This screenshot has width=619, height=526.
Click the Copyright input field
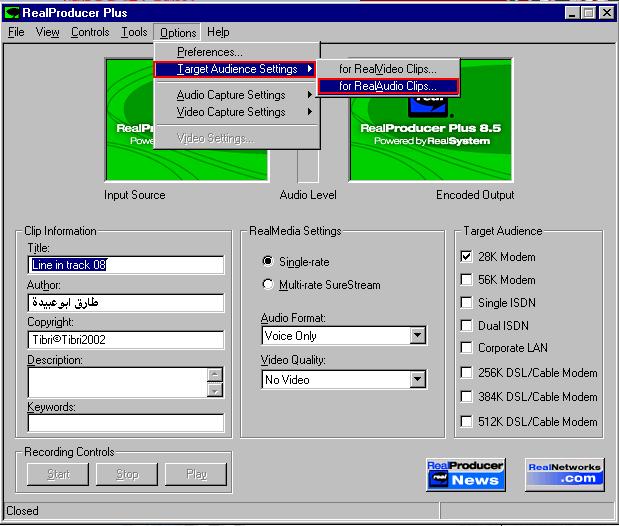click(x=126, y=340)
